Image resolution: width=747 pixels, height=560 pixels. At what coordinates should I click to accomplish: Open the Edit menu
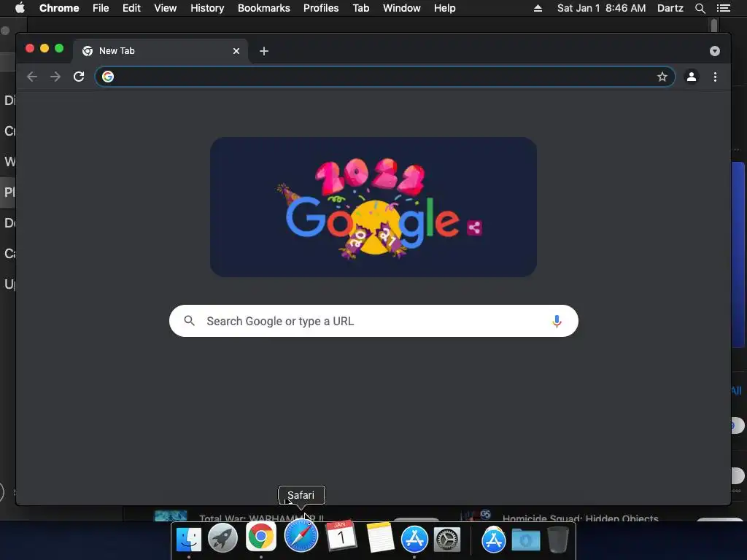[131, 8]
